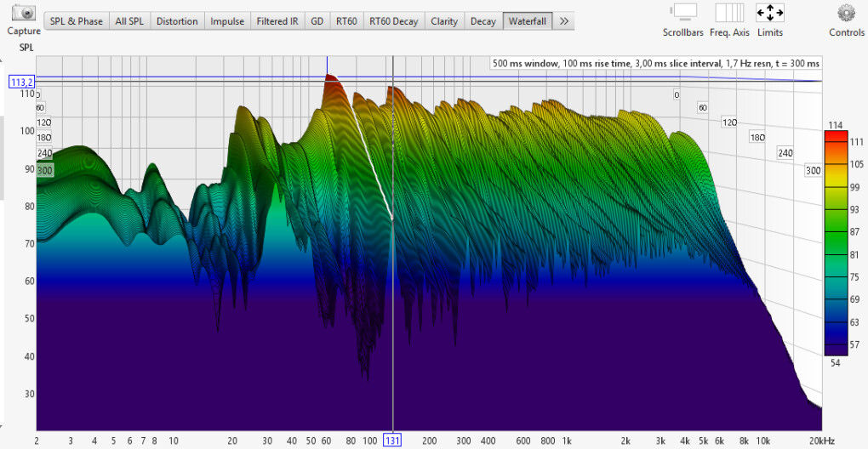Switch to the Decay tab
This screenshot has height=449, width=868.
(x=483, y=21)
